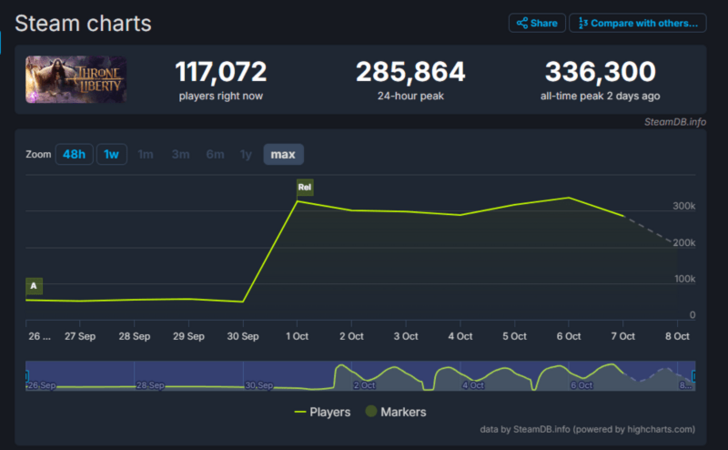Open Compare with others
Viewport: 728px width, 450px height.
[637, 23]
